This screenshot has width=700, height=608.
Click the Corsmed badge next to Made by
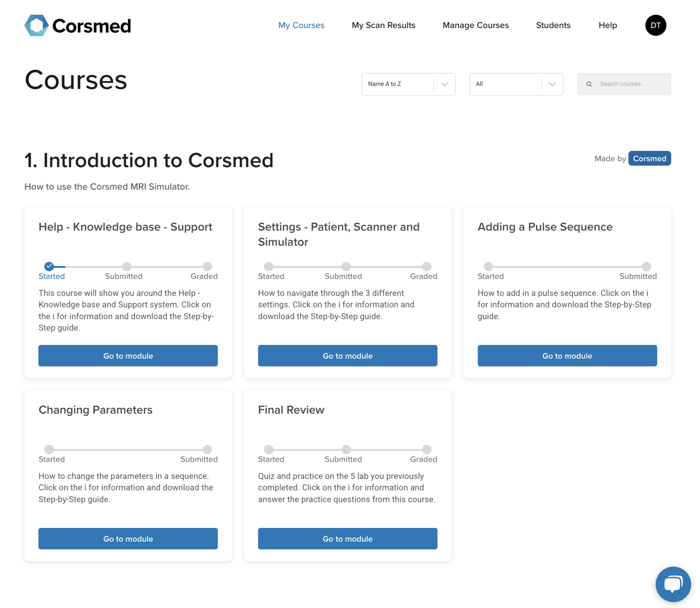(650, 158)
